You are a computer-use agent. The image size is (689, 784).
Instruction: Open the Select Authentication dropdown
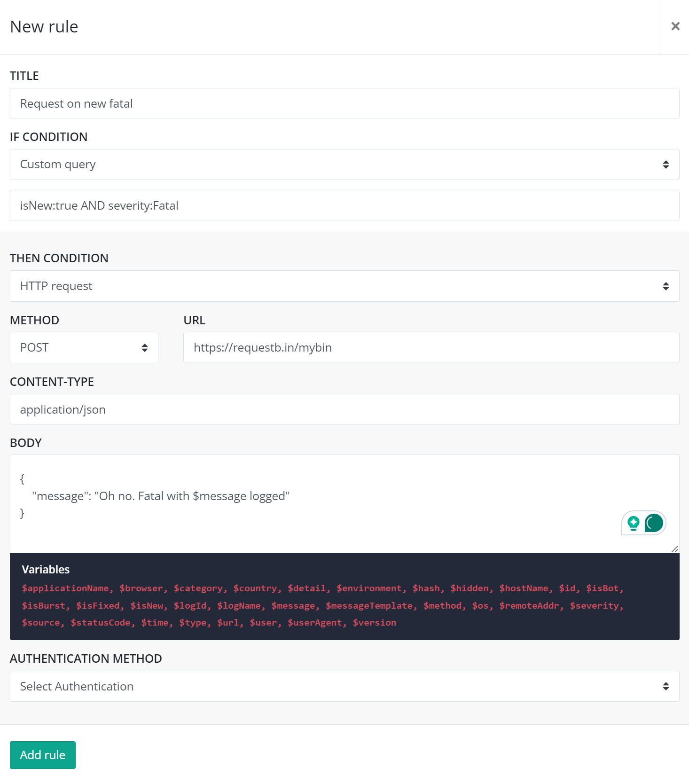tap(344, 686)
